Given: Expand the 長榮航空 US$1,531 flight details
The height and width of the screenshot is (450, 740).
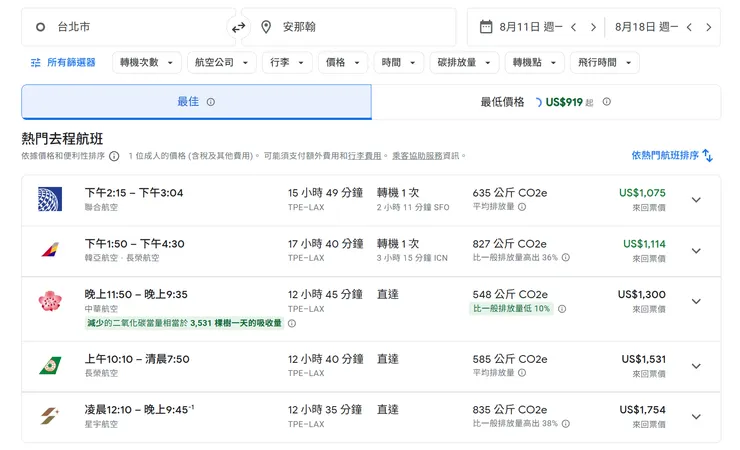Looking at the screenshot, I should 696,366.
